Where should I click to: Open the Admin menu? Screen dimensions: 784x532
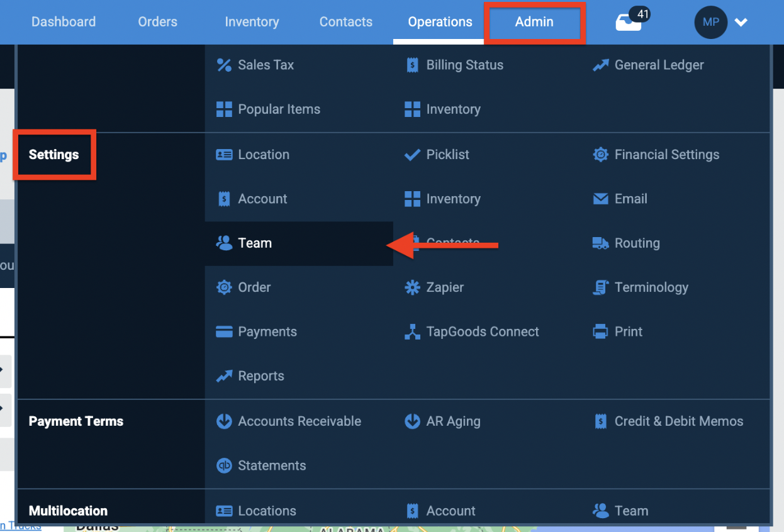(534, 21)
